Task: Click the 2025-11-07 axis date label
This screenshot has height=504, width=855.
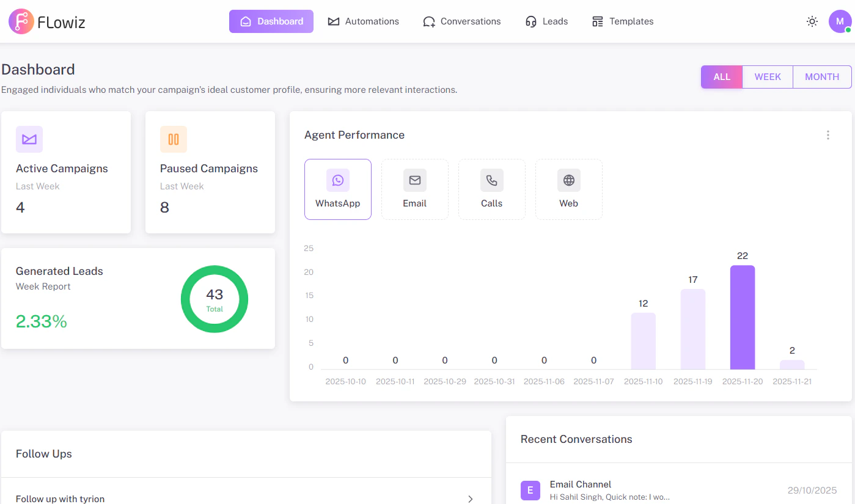Action: point(593,381)
